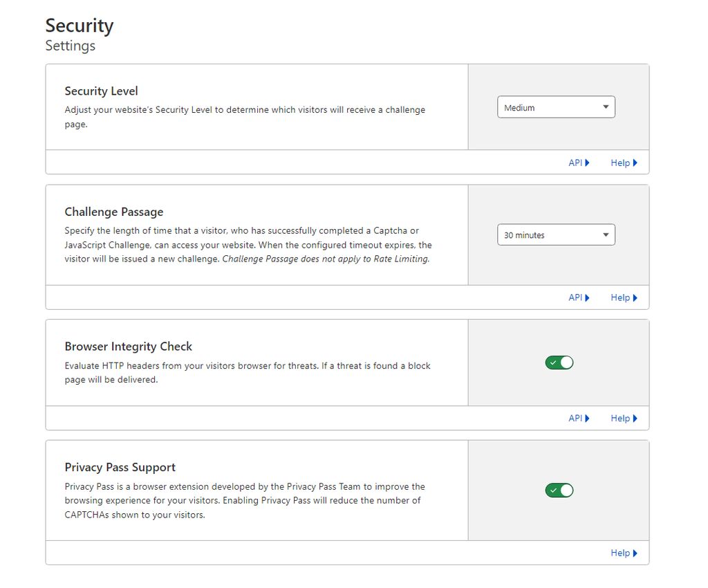Click the API link for Browser Integrity Check
The height and width of the screenshot is (588, 708).
pos(577,418)
